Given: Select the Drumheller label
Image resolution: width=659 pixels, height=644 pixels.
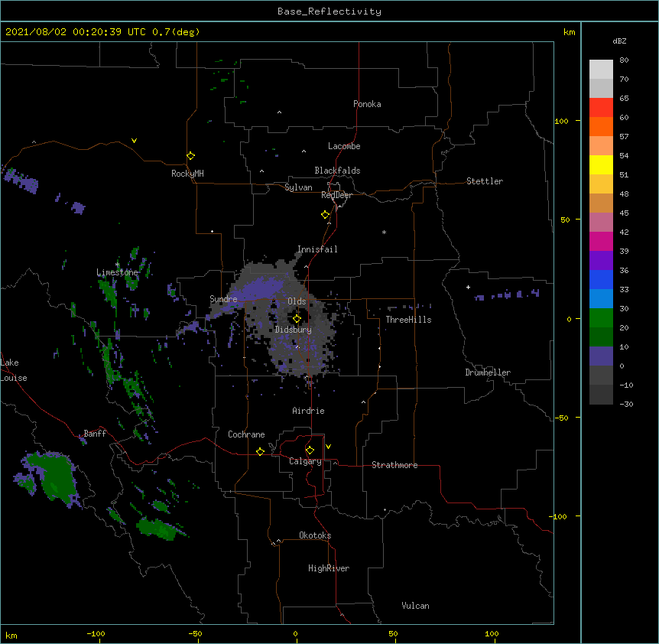Looking at the screenshot, I should click(488, 372).
